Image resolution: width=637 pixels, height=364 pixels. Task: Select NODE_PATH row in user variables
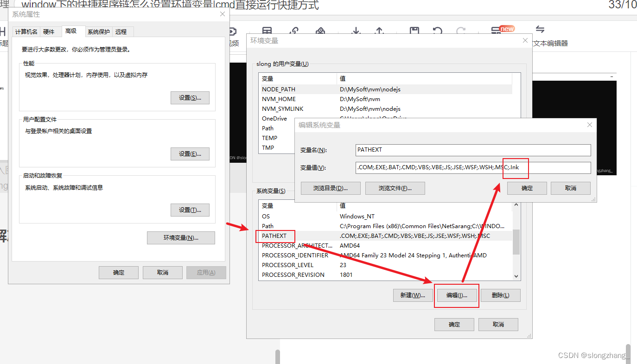pyautogui.click(x=386, y=89)
